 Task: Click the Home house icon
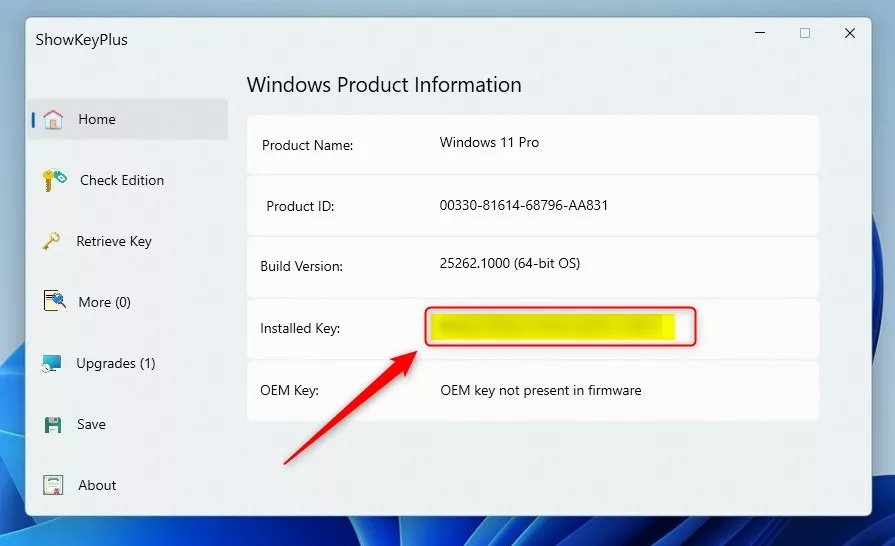tap(53, 119)
